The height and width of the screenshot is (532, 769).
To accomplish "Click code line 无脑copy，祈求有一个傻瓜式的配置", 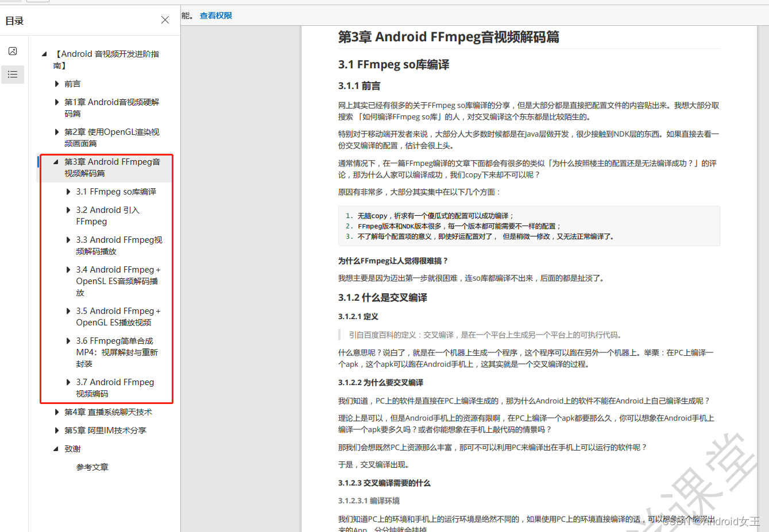I will click(436, 216).
